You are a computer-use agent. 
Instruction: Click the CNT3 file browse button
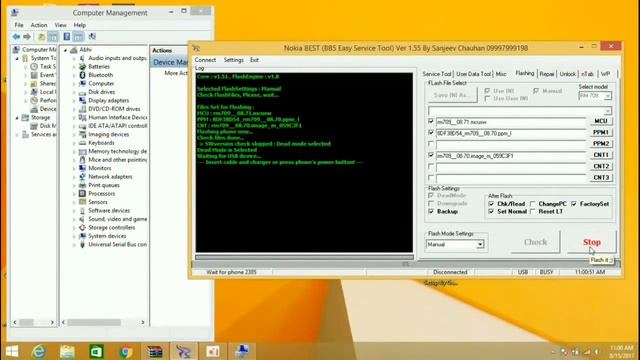(601, 178)
